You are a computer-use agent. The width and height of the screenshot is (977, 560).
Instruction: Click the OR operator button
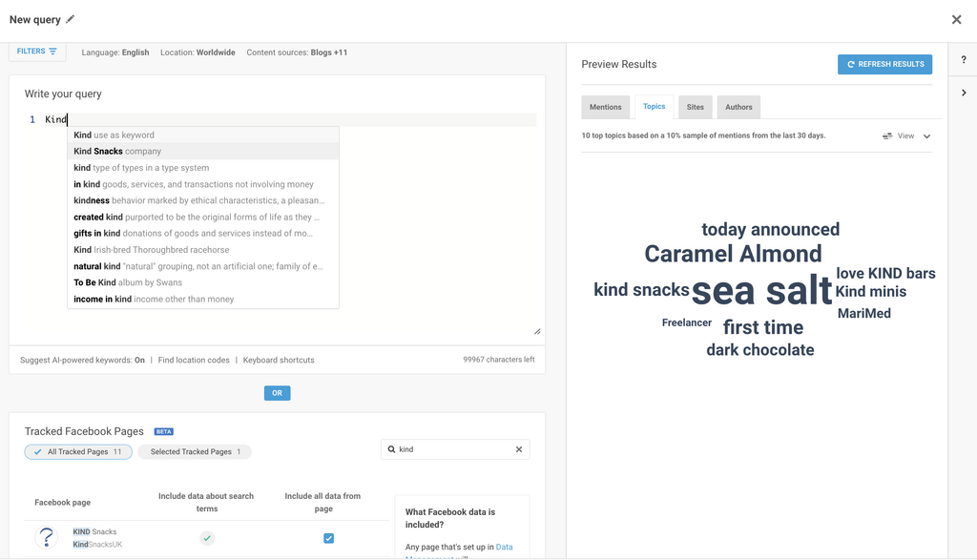277,393
